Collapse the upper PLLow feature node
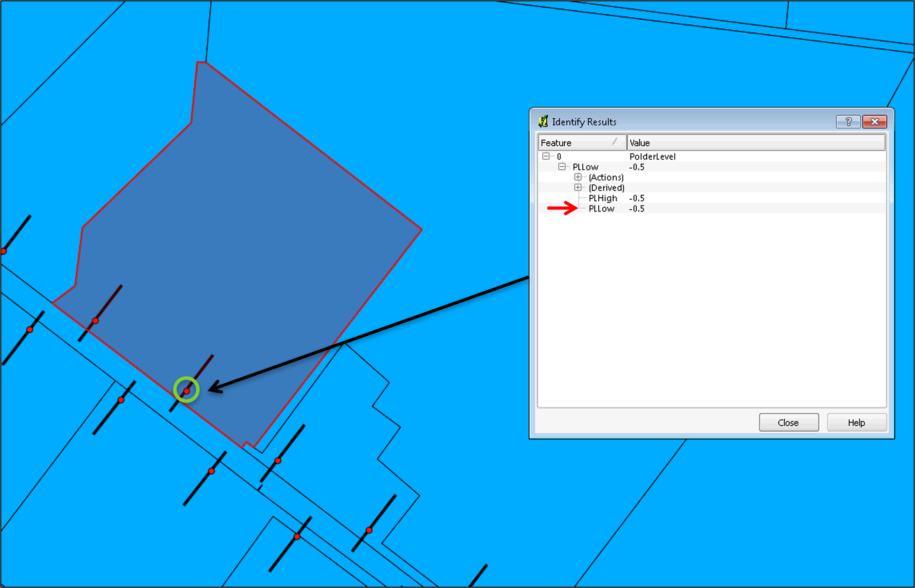The image size is (915, 588). click(562, 167)
